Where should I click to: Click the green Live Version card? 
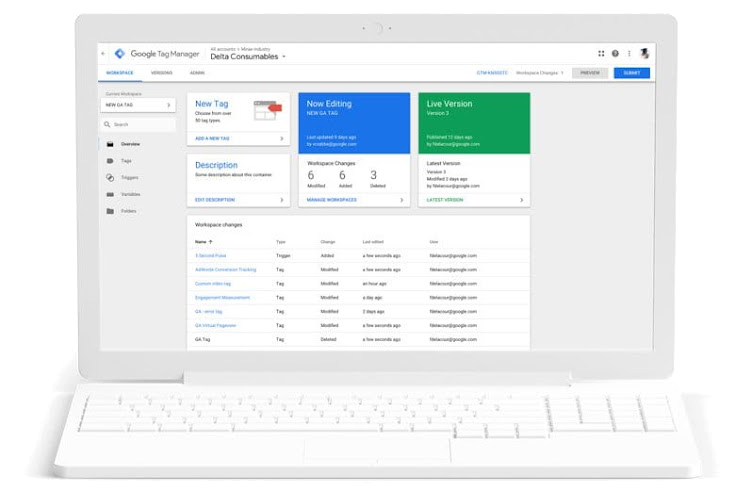[x=474, y=123]
